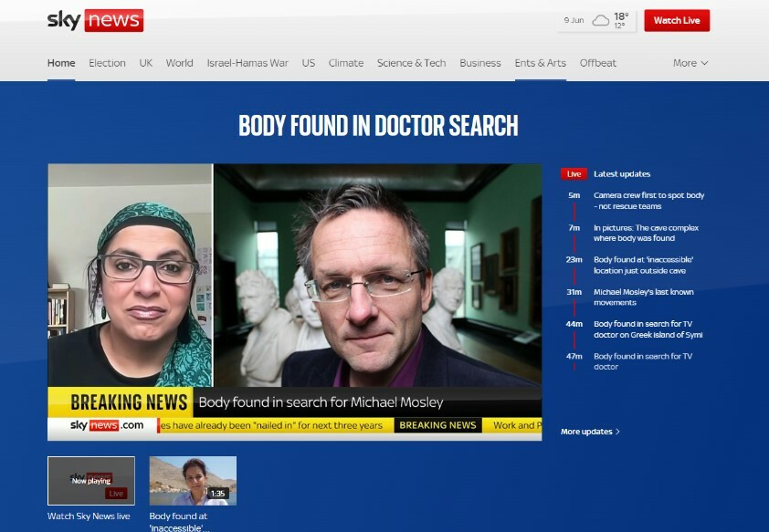Click the red Live badge beside Latest updates

click(x=574, y=173)
